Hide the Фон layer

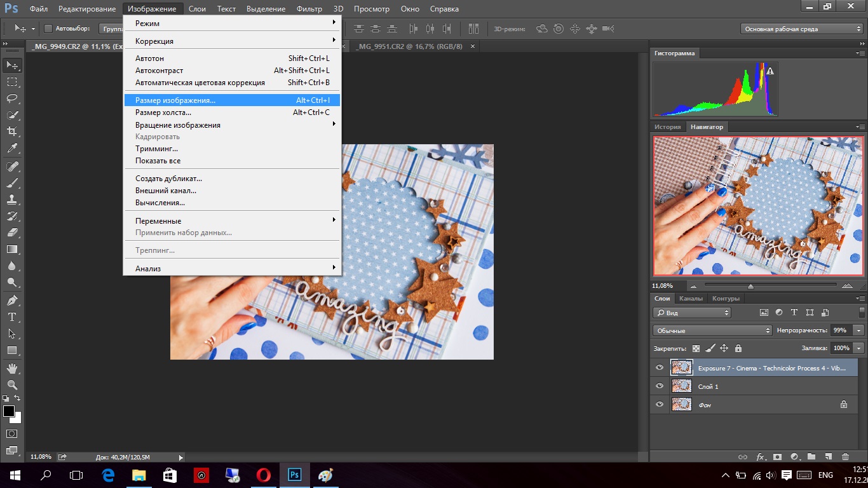(660, 404)
